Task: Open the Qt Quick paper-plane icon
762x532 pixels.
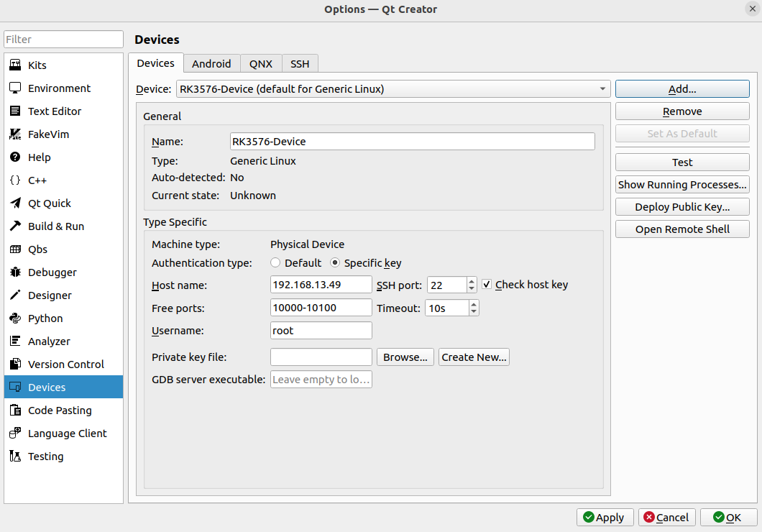Action: point(16,203)
